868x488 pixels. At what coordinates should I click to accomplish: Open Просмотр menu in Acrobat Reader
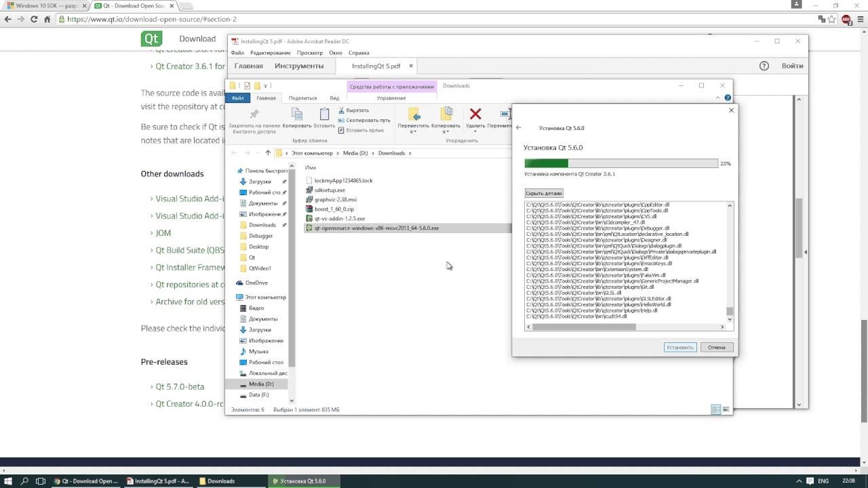click(310, 53)
